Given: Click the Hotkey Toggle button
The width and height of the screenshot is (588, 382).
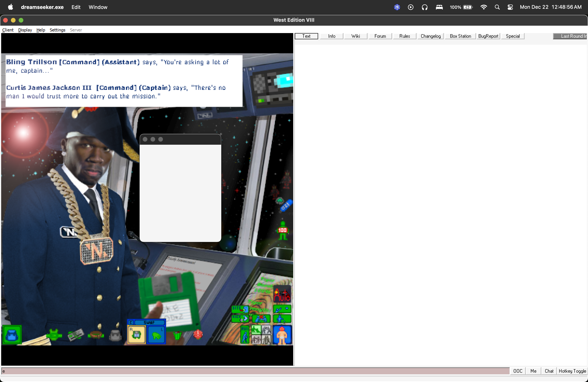Looking at the screenshot, I should click(x=572, y=371).
